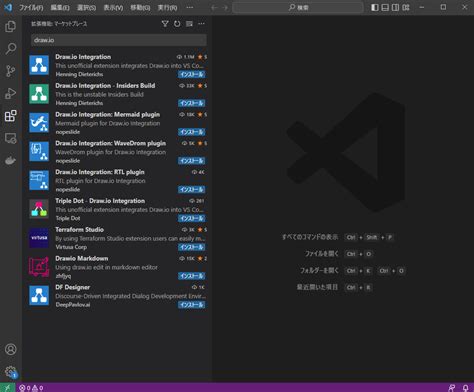Expand the overflow menu ellipsis in menu bar

[x=190, y=7]
